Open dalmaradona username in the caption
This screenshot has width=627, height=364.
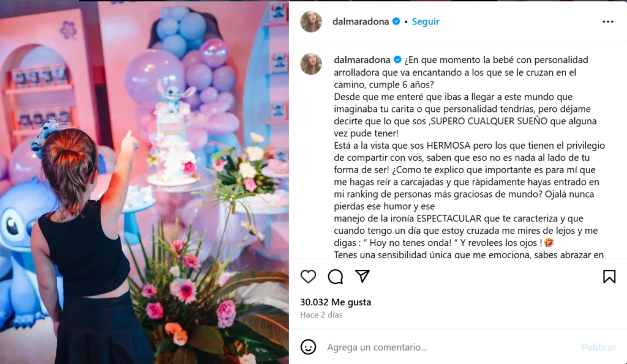tap(362, 60)
